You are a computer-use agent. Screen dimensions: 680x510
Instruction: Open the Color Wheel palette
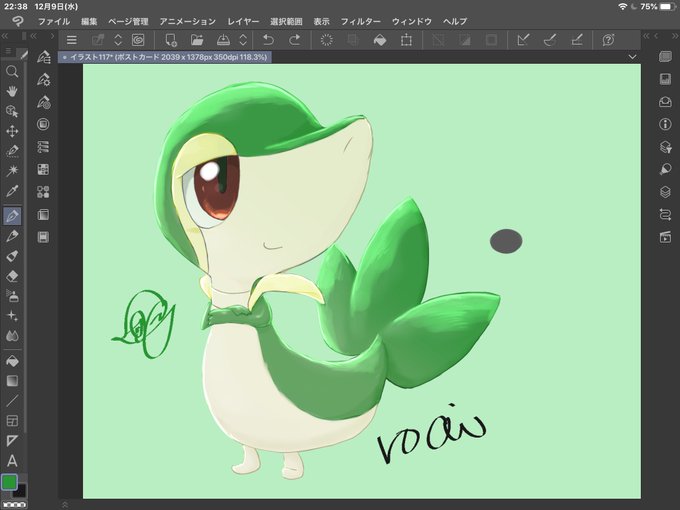(43, 124)
